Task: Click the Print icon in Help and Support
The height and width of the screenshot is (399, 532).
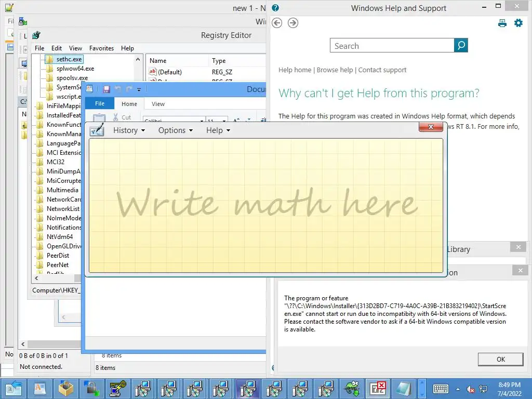Action: 502,23
